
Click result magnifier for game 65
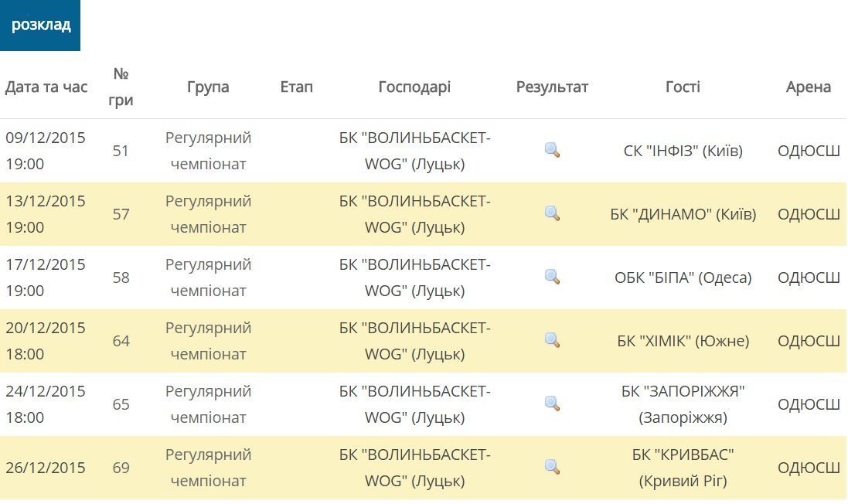[552, 404]
